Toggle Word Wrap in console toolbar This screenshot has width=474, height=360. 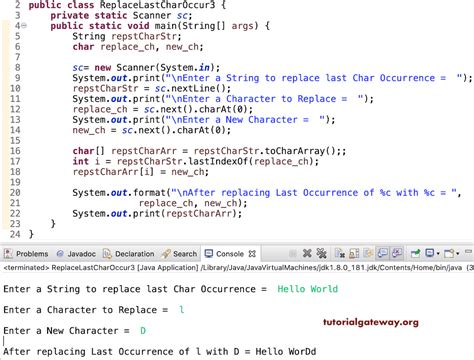point(368,254)
